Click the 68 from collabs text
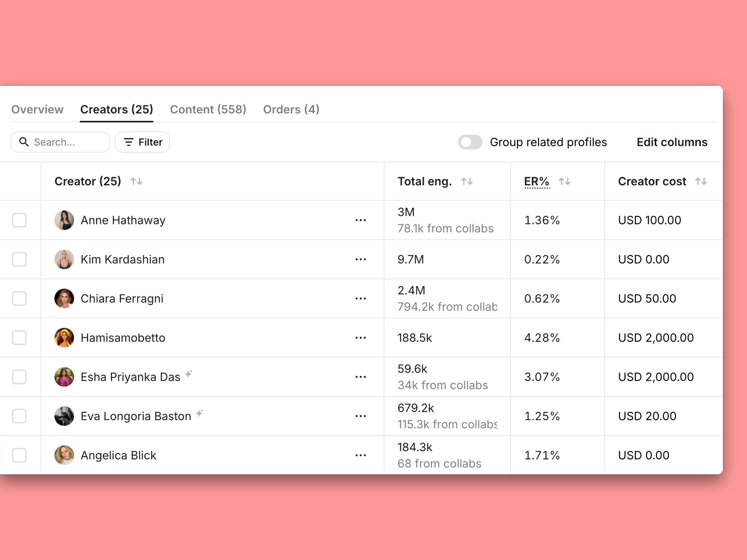This screenshot has width=747, height=560. [440, 464]
